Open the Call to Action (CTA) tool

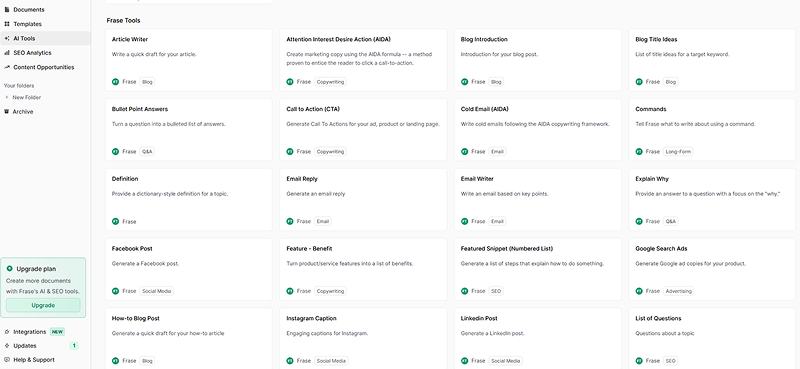click(x=363, y=130)
